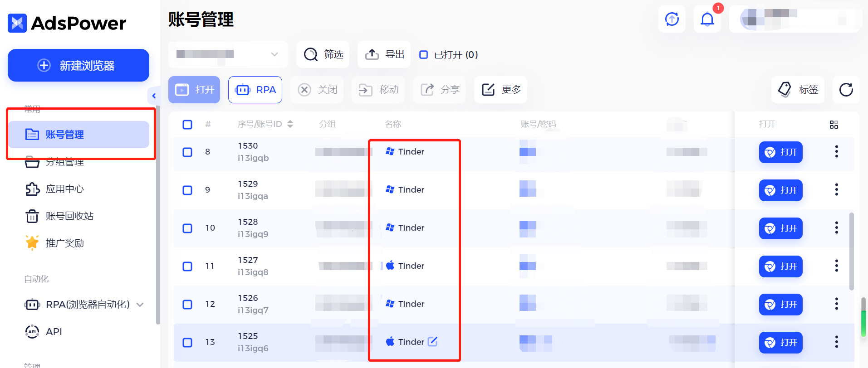Click the AdsPower logo
868x368 pixels.
tap(67, 23)
